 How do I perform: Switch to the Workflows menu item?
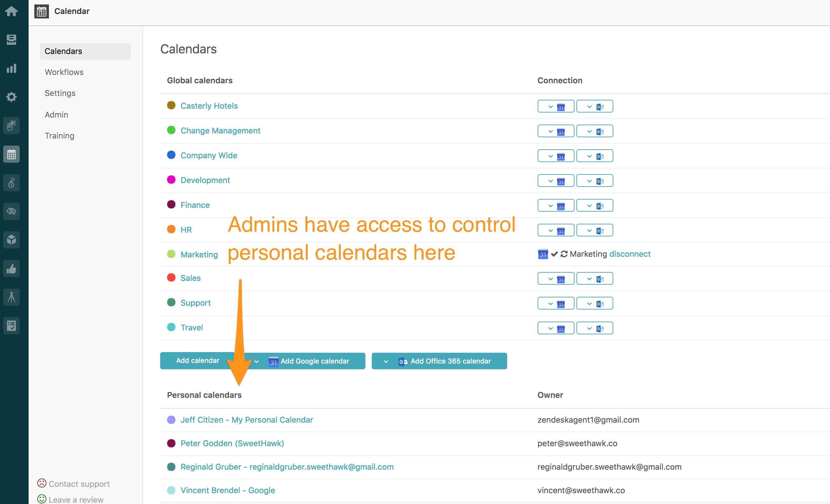[x=64, y=72]
